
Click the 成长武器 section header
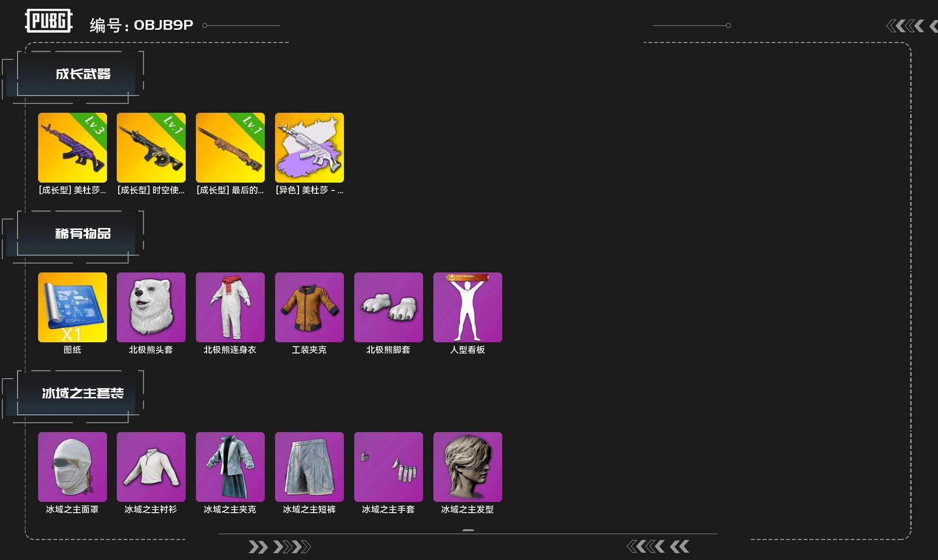coord(83,74)
